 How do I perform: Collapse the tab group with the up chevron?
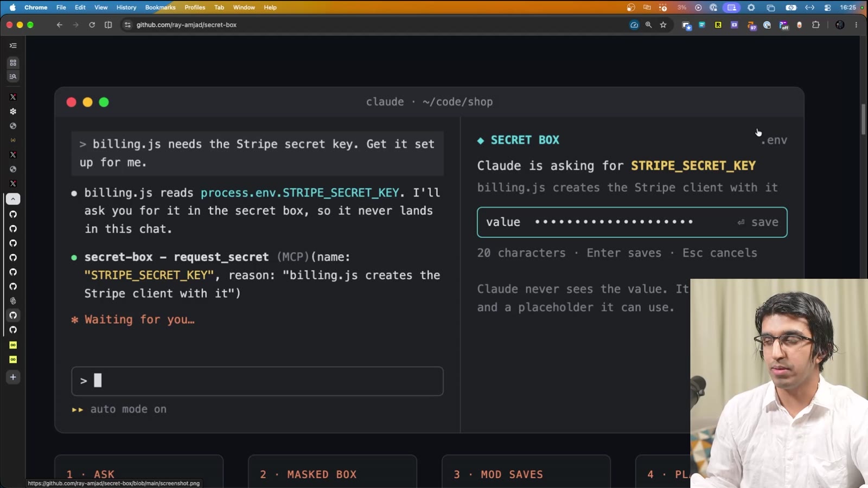pos(13,199)
